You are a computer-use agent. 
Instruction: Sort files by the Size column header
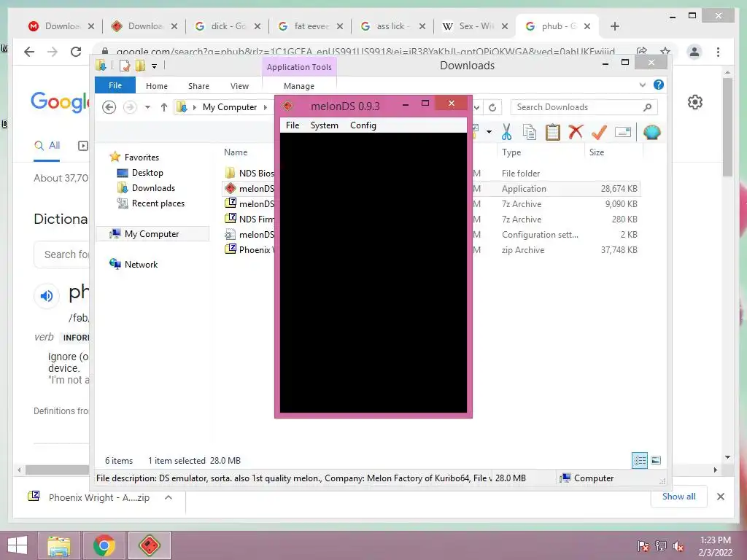click(x=597, y=152)
